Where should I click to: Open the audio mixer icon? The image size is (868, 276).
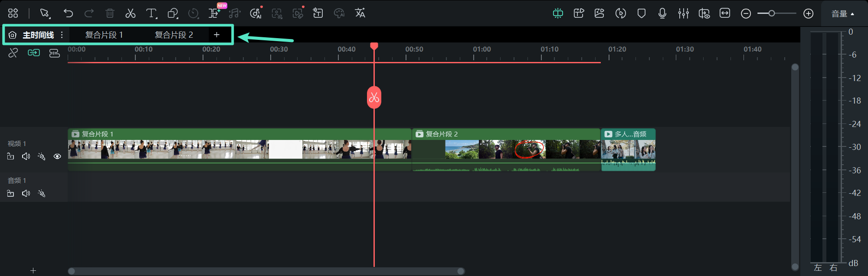[x=683, y=13]
